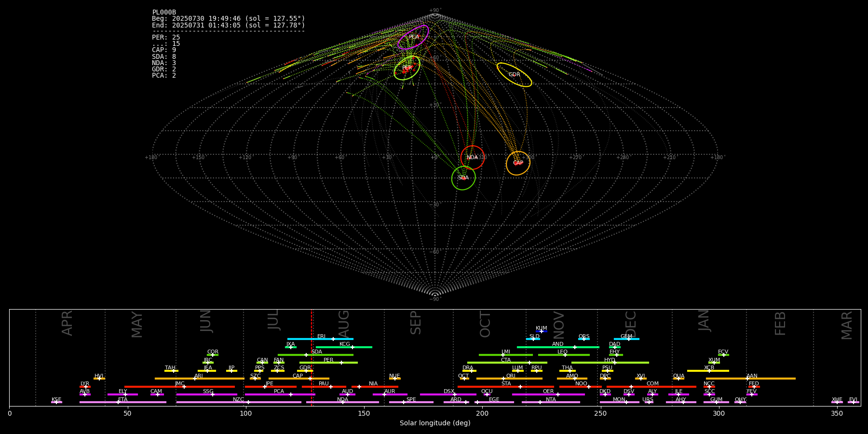This screenshot has width=868, height=434.
Task: Click the red JMC shower bar
Action: [180, 387]
